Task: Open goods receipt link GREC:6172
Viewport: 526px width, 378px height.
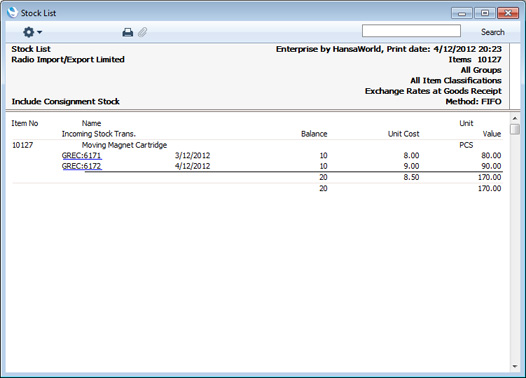Action: pos(82,166)
